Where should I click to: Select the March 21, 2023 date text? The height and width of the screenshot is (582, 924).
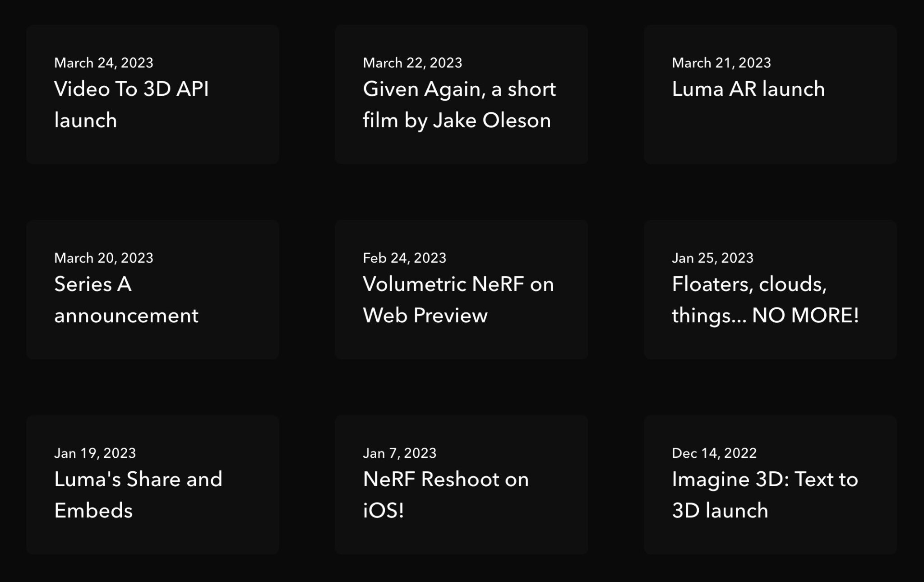coord(721,63)
